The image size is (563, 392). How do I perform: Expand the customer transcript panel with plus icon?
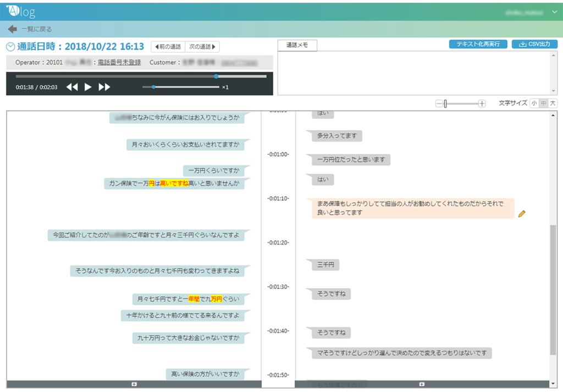(422, 384)
